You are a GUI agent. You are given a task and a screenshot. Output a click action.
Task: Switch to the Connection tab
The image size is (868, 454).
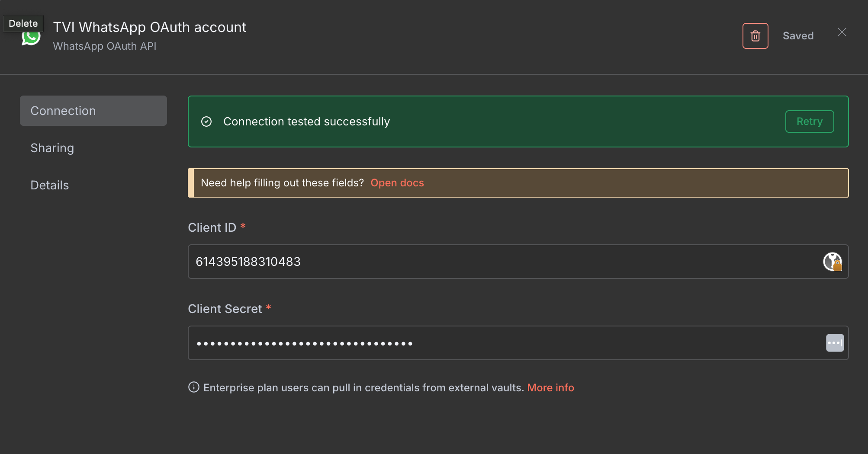click(x=93, y=111)
